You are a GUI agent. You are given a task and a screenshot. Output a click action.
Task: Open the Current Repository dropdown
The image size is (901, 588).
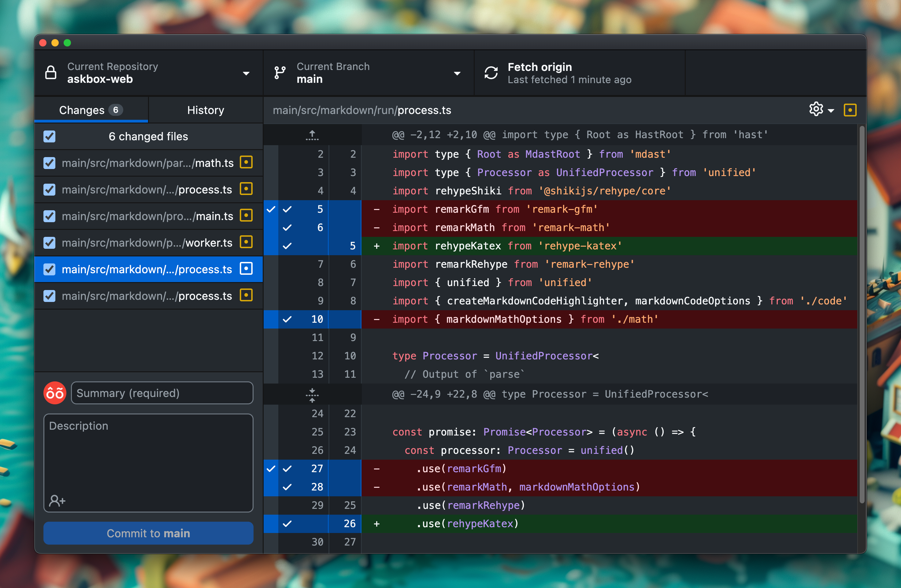click(149, 73)
